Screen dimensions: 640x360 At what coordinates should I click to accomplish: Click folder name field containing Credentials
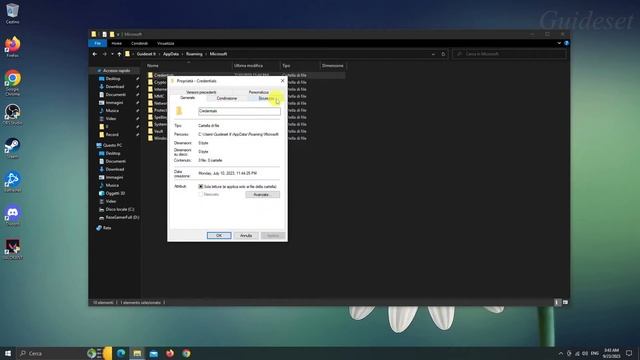(x=239, y=111)
